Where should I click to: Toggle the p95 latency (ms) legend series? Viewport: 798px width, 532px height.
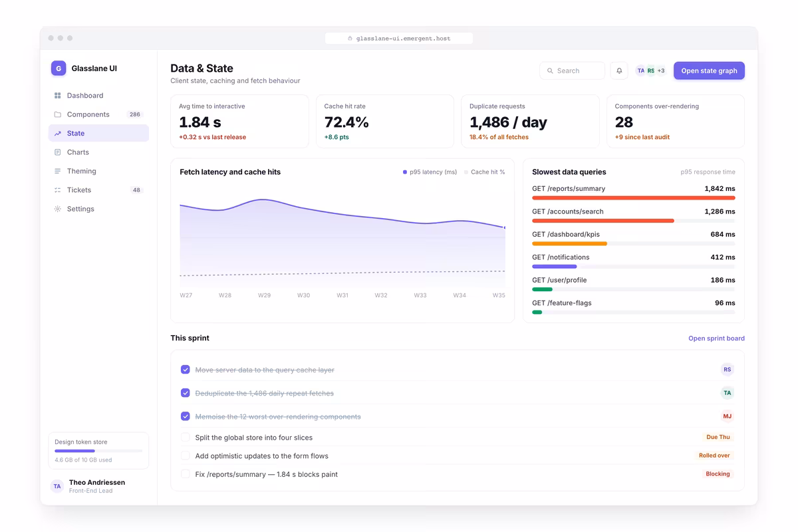coord(430,172)
